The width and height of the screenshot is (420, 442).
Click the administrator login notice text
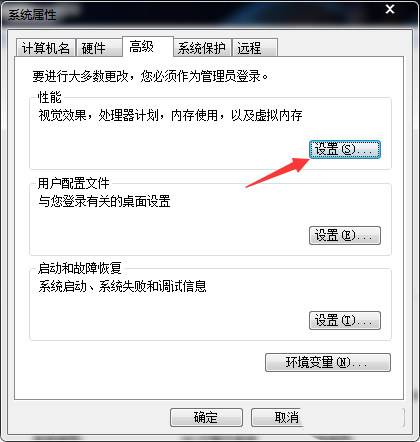150,76
